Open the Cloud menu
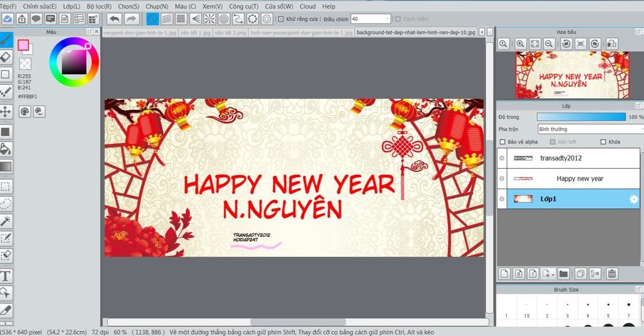 [308, 6]
